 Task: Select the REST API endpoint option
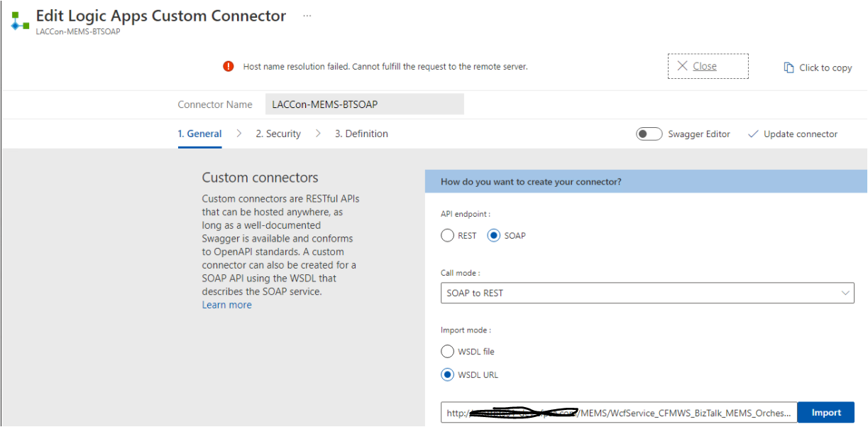tap(448, 235)
